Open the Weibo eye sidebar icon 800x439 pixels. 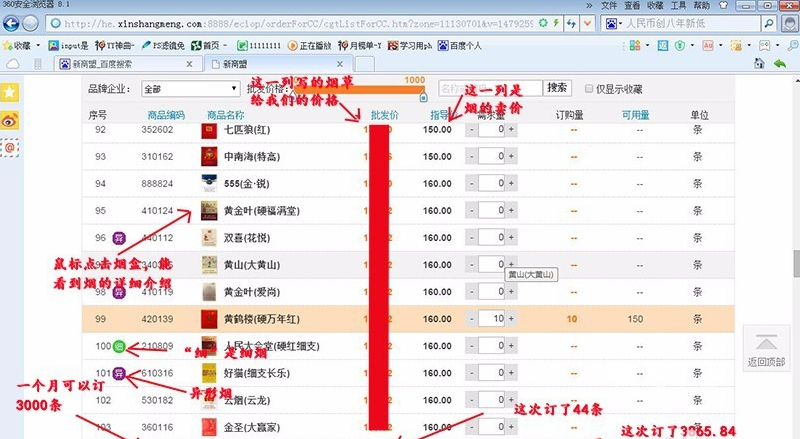(10, 120)
